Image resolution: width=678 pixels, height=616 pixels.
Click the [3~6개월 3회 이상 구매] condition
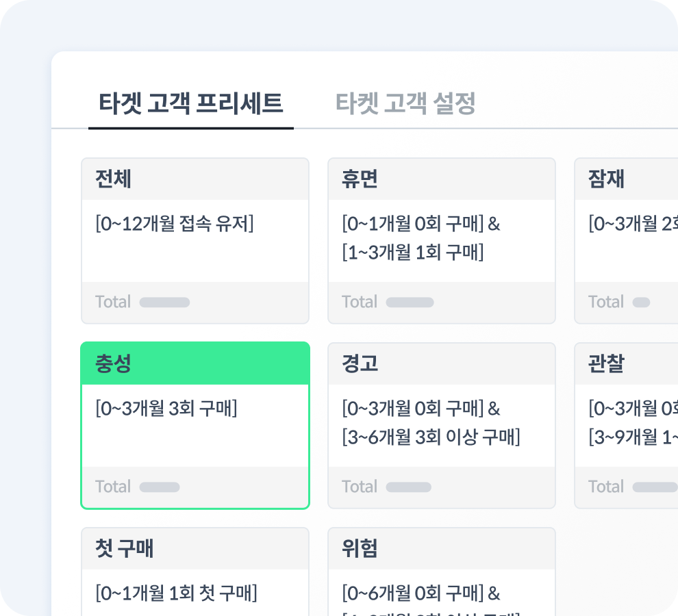click(x=431, y=437)
